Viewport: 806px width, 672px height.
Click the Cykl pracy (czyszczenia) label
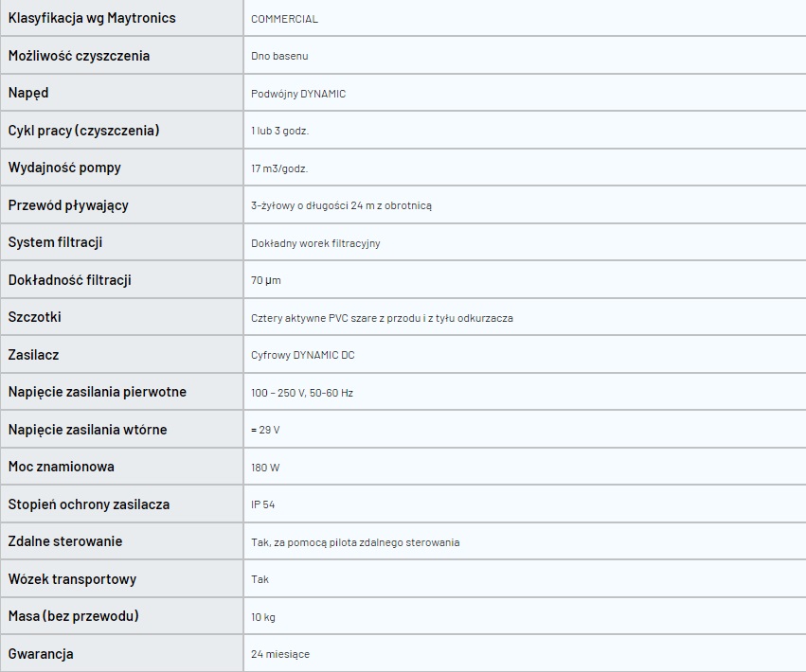pyautogui.click(x=83, y=131)
